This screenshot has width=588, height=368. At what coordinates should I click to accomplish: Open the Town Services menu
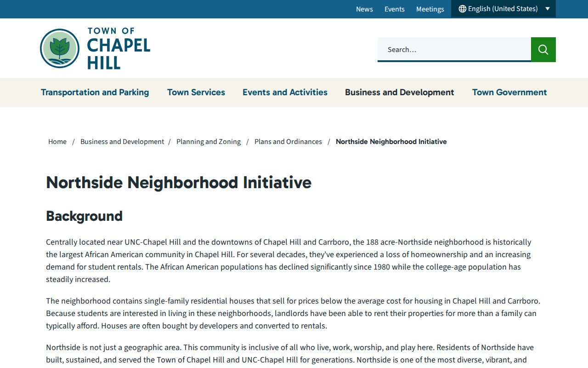tap(196, 92)
